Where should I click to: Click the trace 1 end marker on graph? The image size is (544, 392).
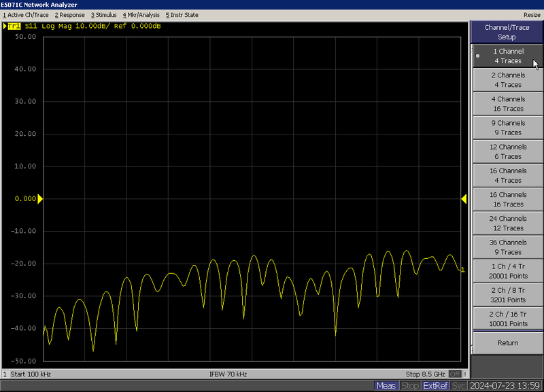(x=462, y=270)
